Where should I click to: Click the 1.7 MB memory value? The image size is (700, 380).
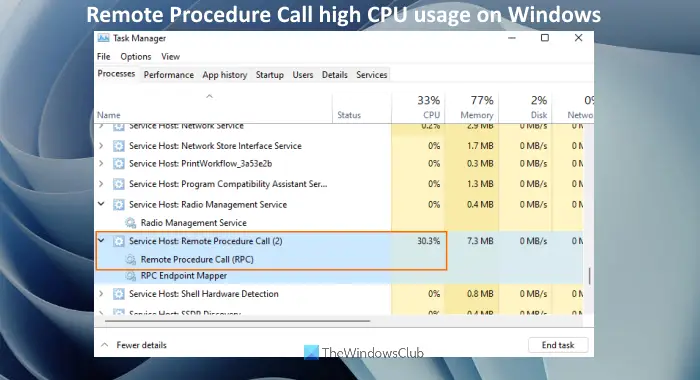click(x=480, y=146)
